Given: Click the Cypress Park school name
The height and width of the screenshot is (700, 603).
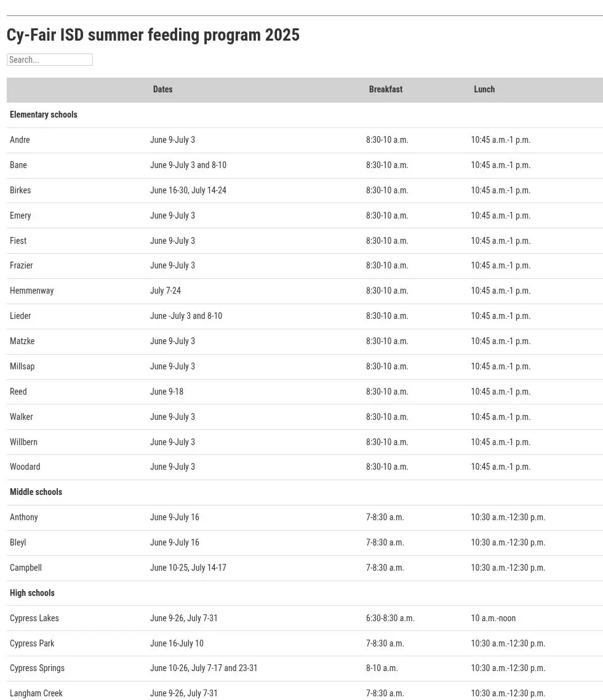Looking at the screenshot, I should click(32, 643).
